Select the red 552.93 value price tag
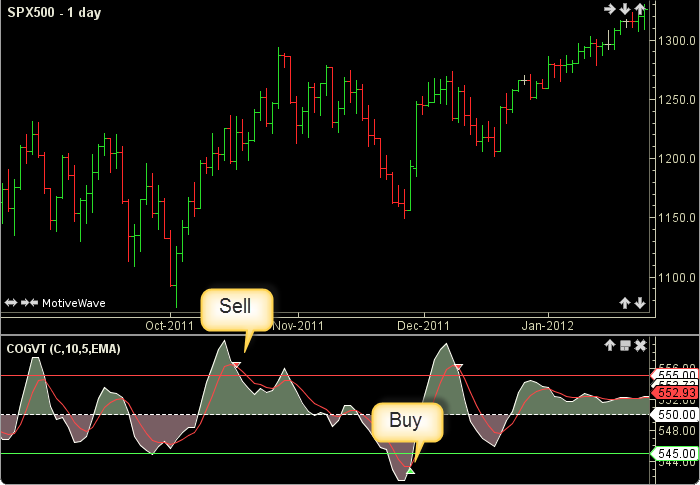The image size is (700, 485). 675,393
